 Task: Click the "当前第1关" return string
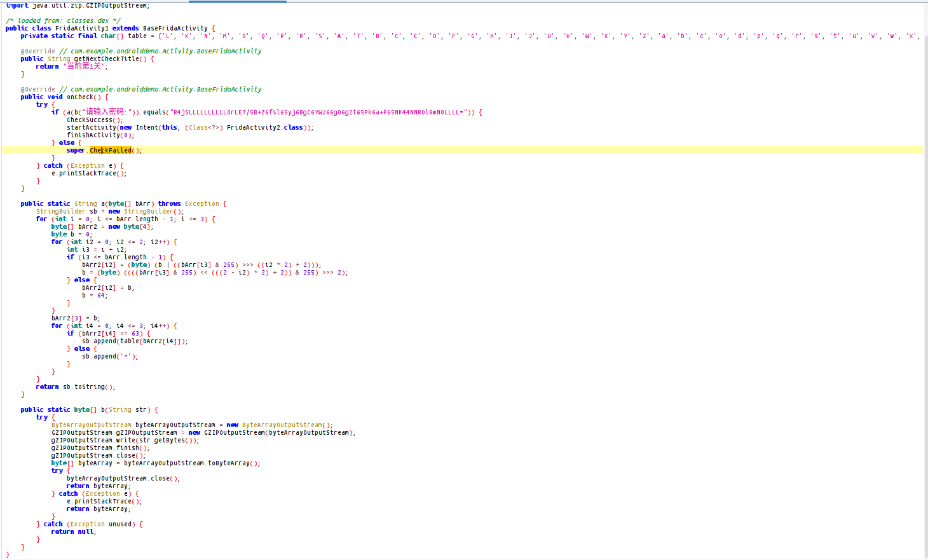[84, 67]
